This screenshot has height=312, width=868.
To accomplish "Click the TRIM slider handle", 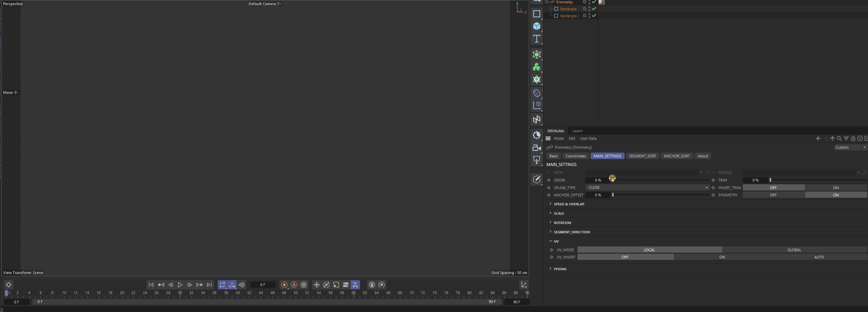I will click(770, 180).
